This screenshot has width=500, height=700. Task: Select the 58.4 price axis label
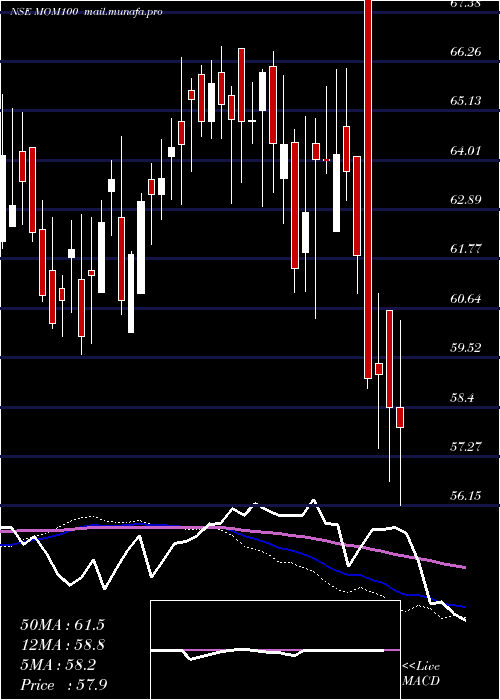click(462, 397)
